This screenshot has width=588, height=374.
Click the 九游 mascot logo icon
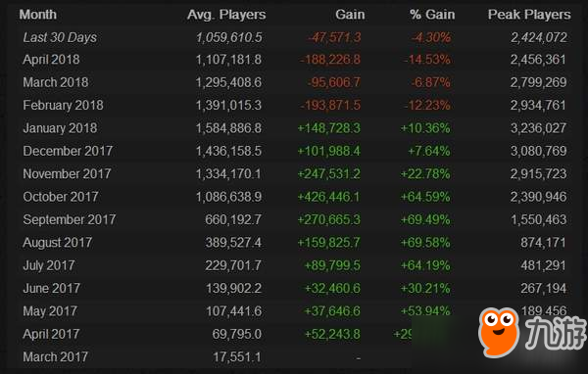click(499, 332)
